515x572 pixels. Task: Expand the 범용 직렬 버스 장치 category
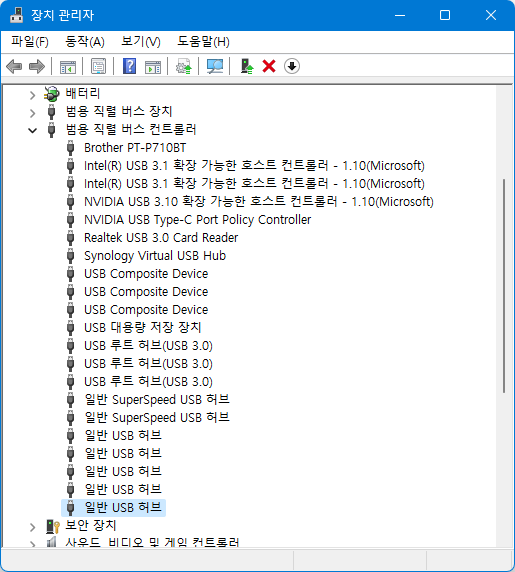[32, 113]
